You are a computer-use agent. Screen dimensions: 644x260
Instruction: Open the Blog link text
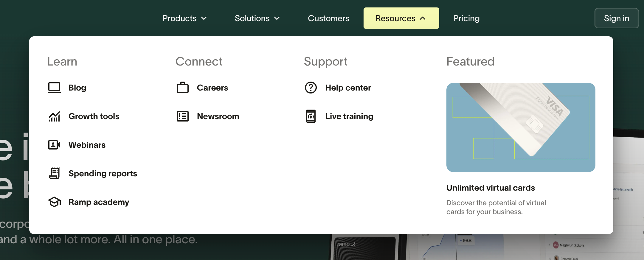[x=77, y=88]
